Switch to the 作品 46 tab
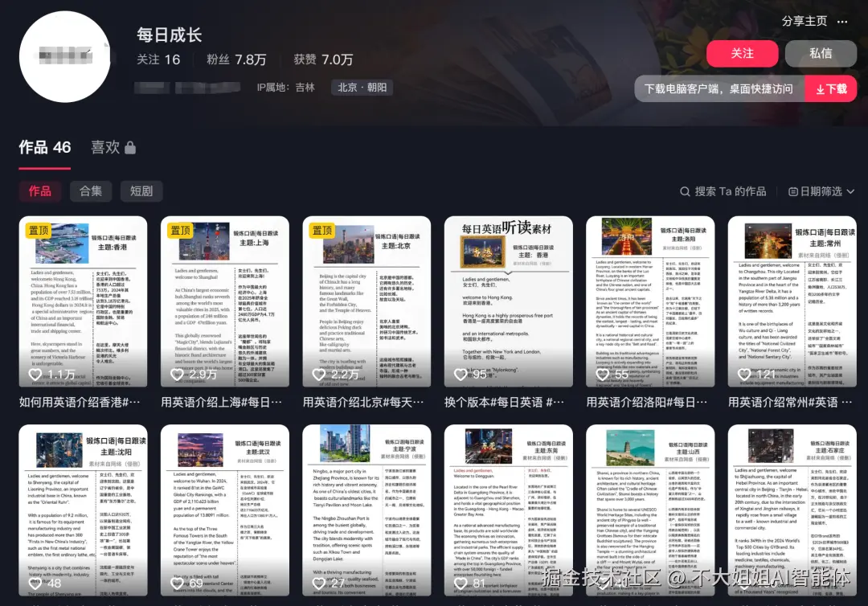The height and width of the screenshot is (606, 868). click(44, 147)
